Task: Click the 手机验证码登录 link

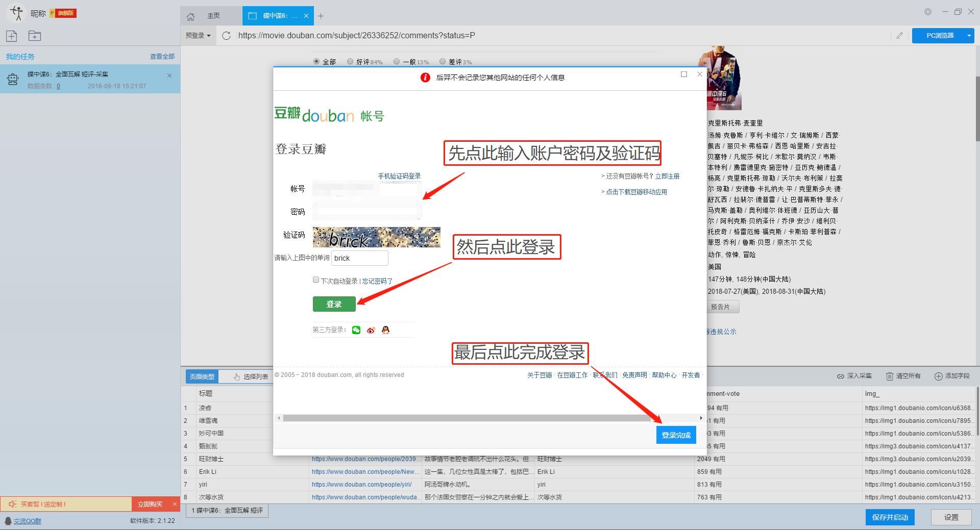Action: coord(399,176)
